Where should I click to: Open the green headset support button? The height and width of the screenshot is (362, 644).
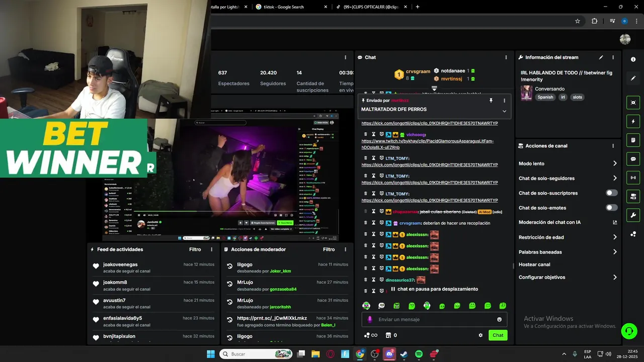[629, 331]
